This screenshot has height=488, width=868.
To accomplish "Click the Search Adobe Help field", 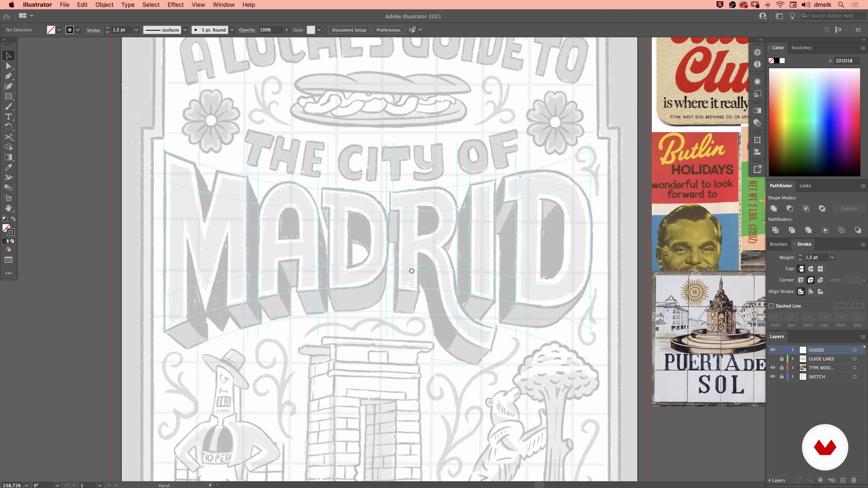I will coord(833,16).
